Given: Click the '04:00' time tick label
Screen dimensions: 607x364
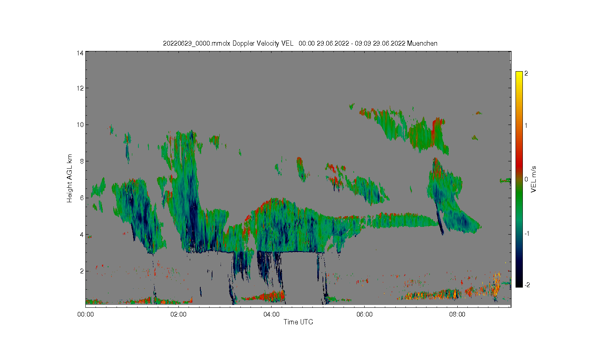Looking at the screenshot, I should tap(271, 314).
